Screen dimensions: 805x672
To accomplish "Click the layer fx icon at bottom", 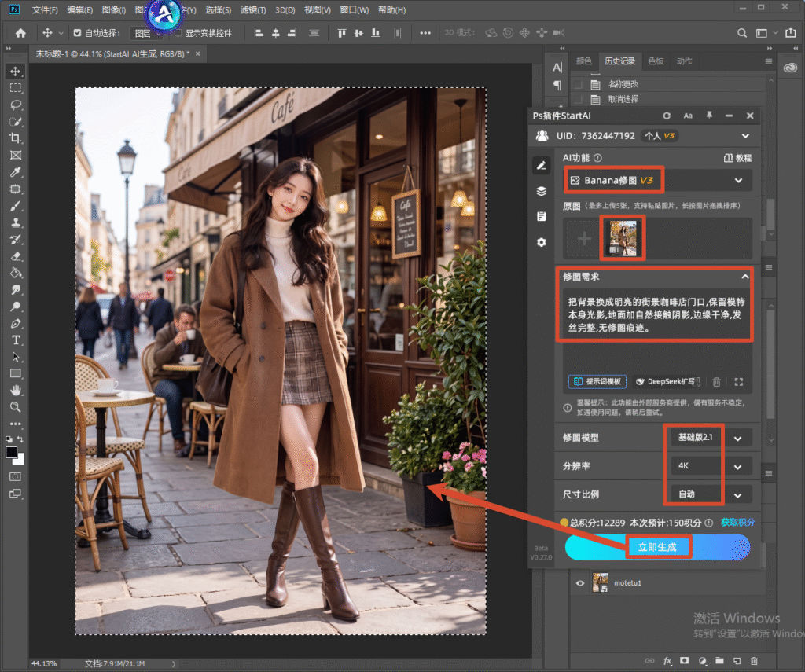I will click(x=667, y=661).
